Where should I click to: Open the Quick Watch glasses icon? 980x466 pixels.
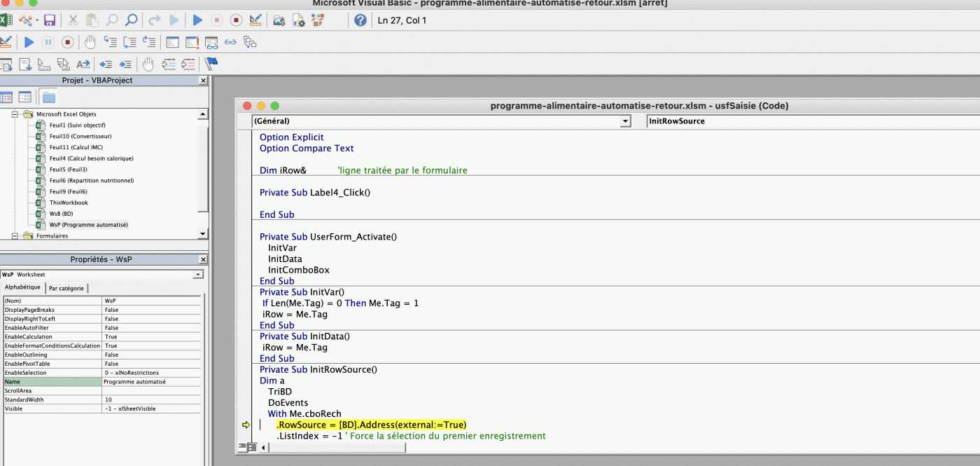pyautogui.click(x=230, y=42)
